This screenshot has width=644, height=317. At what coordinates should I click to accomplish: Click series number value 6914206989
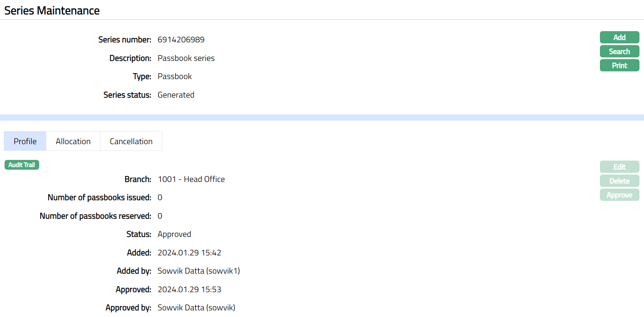click(x=181, y=40)
